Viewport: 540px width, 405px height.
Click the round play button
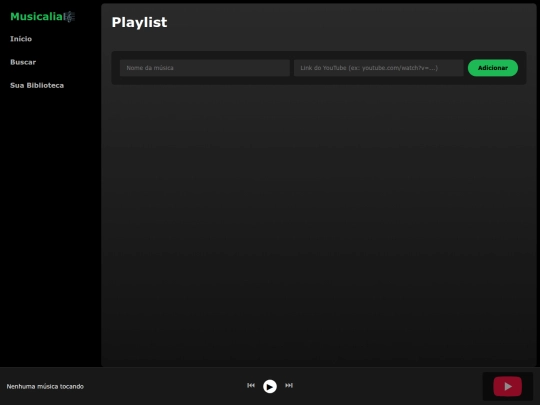(270, 386)
